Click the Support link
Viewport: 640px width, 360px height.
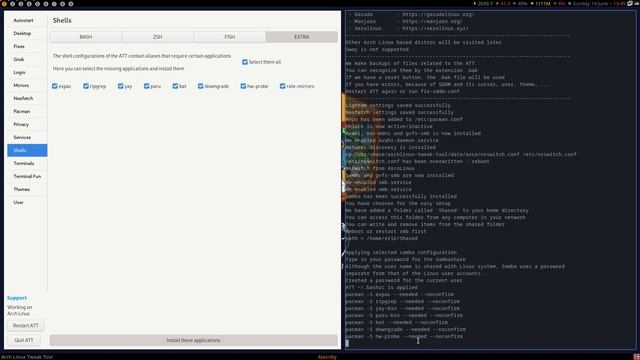click(x=17, y=298)
